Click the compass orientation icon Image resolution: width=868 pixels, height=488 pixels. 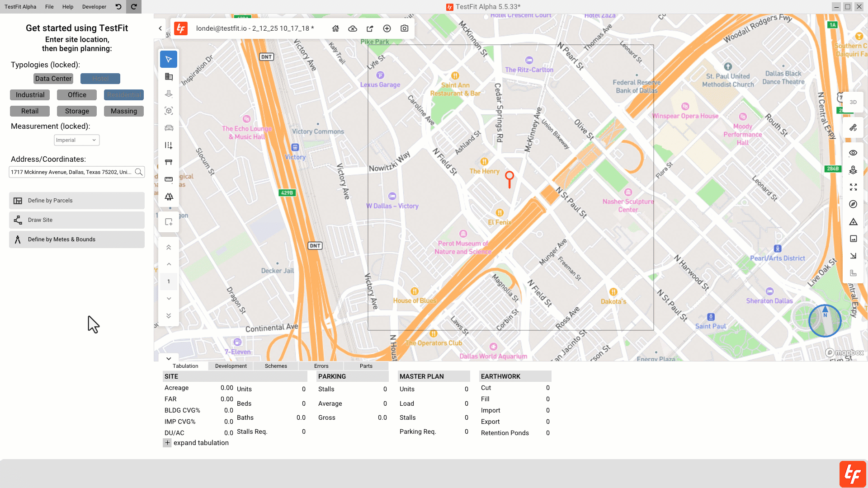click(853, 204)
